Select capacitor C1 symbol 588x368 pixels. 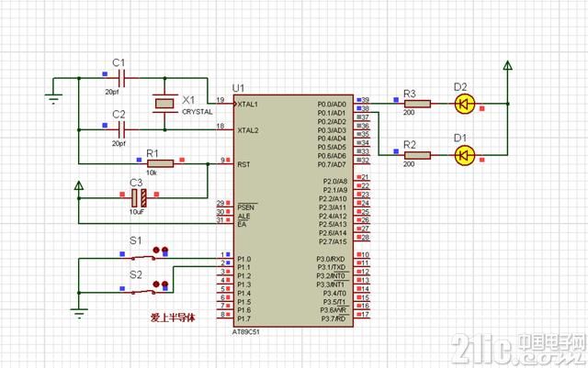(122, 78)
